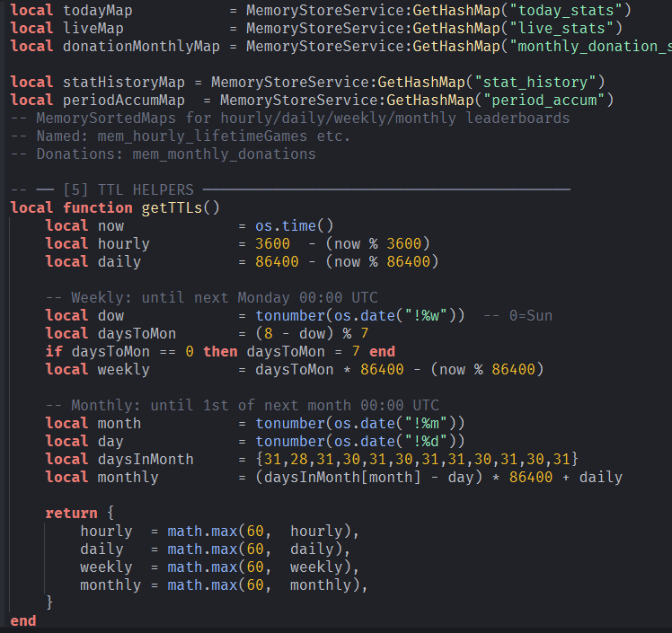Click the statHistoryMap variable name
The image size is (672, 633).
pyautogui.click(x=124, y=83)
